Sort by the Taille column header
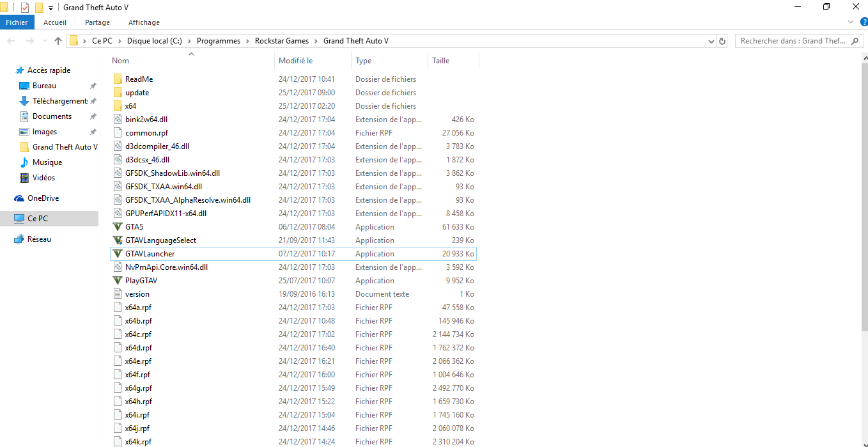The height and width of the screenshot is (447, 868). (x=453, y=61)
